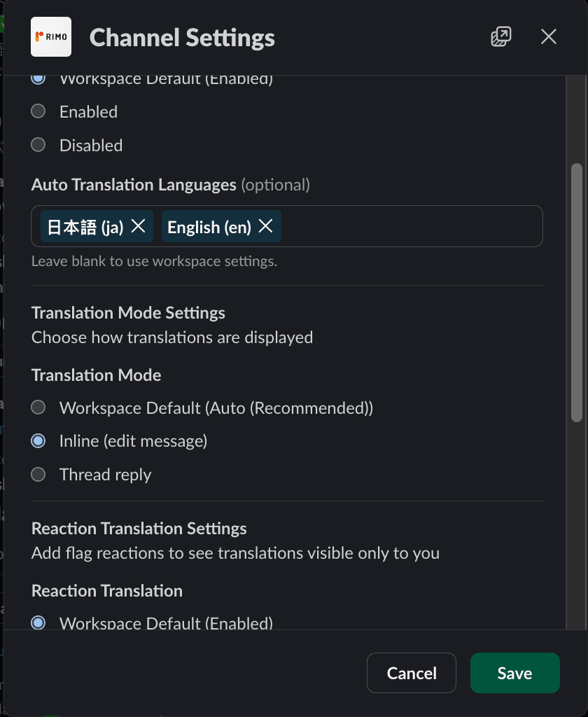
Task: Select Workspace Default (Enabled) at the top
Action: pyautogui.click(x=38, y=78)
